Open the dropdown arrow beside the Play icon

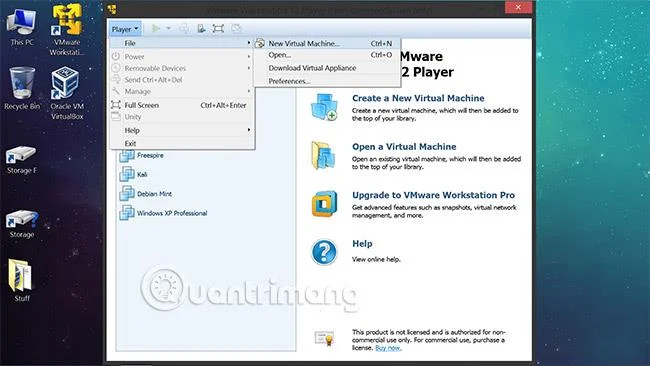[x=168, y=29]
